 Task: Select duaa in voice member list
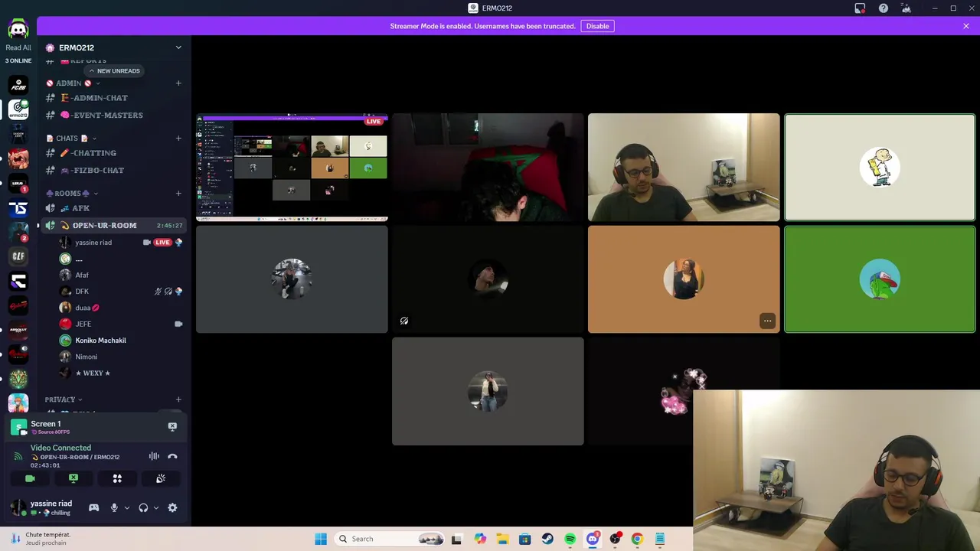point(121,308)
